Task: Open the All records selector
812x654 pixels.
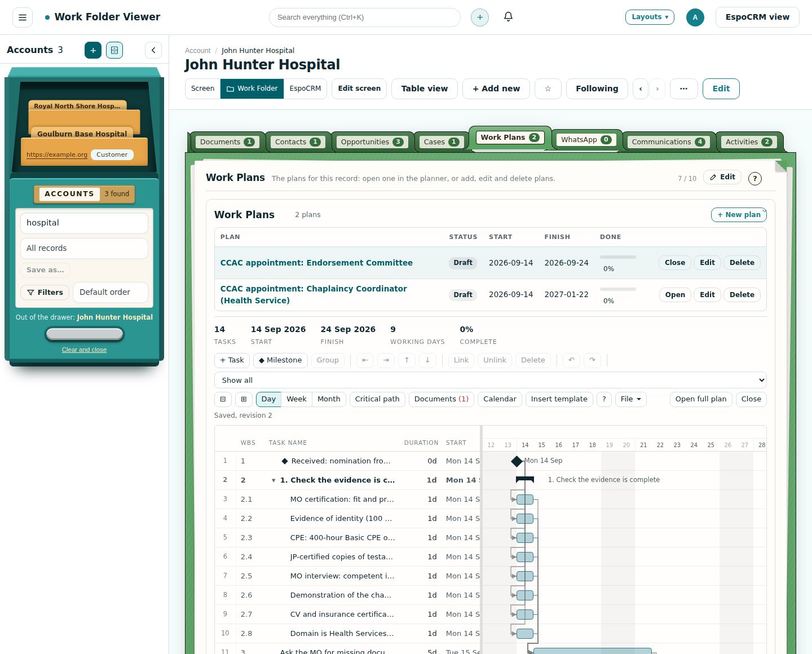Action: pos(84,248)
